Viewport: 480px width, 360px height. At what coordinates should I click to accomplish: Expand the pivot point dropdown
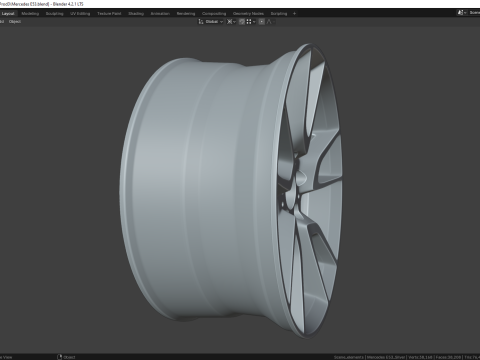(x=231, y=22)
